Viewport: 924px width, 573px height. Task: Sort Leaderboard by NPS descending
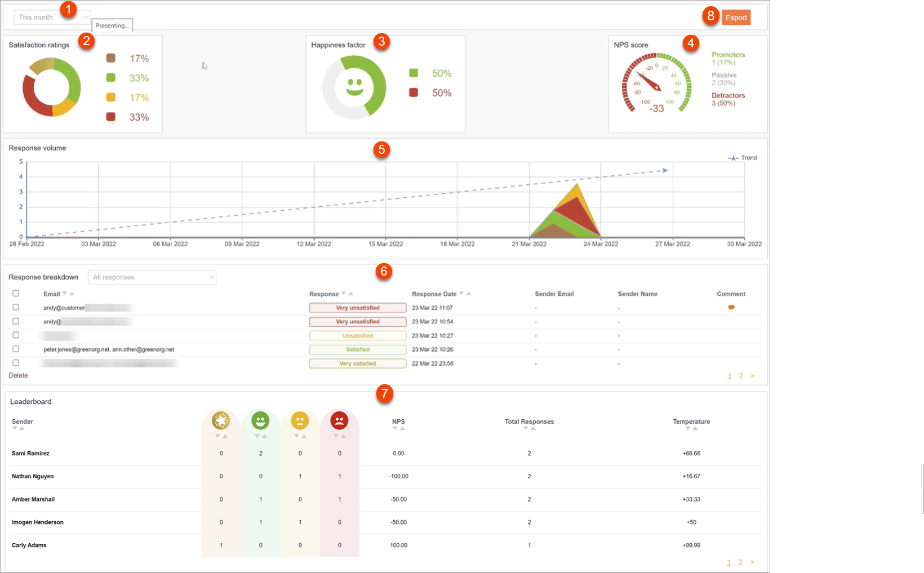tap(395, 429)
